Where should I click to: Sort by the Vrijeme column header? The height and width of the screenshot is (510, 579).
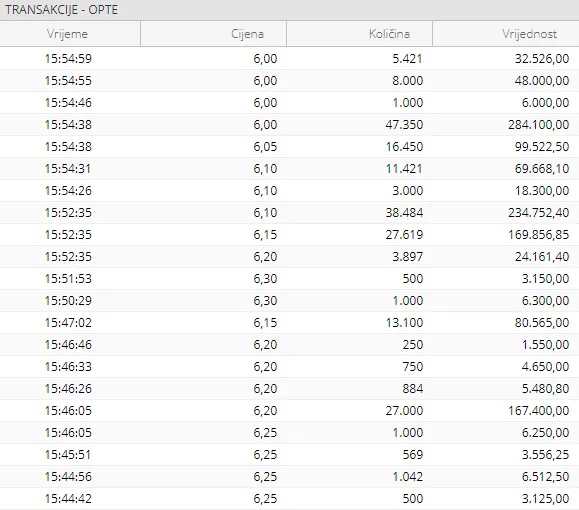70,34
